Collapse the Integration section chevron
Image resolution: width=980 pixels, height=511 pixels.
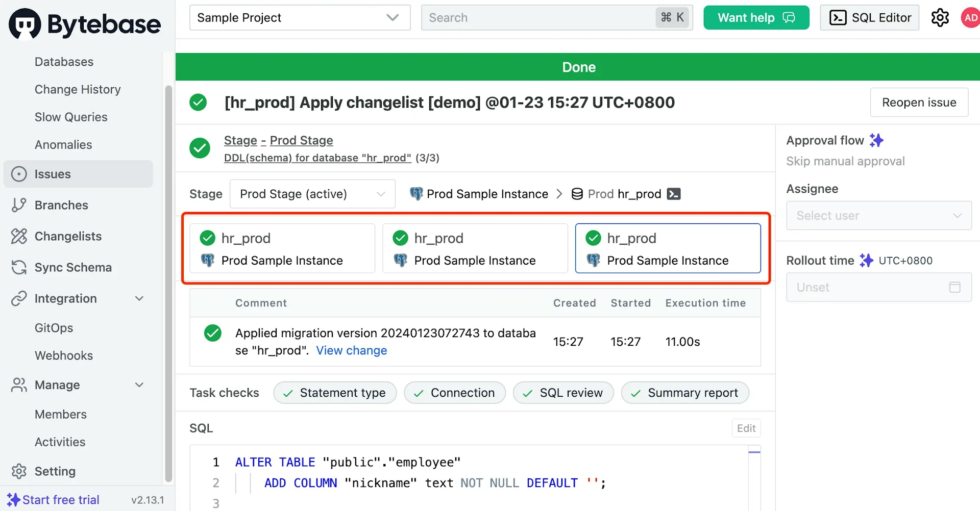tap(139, 298)
